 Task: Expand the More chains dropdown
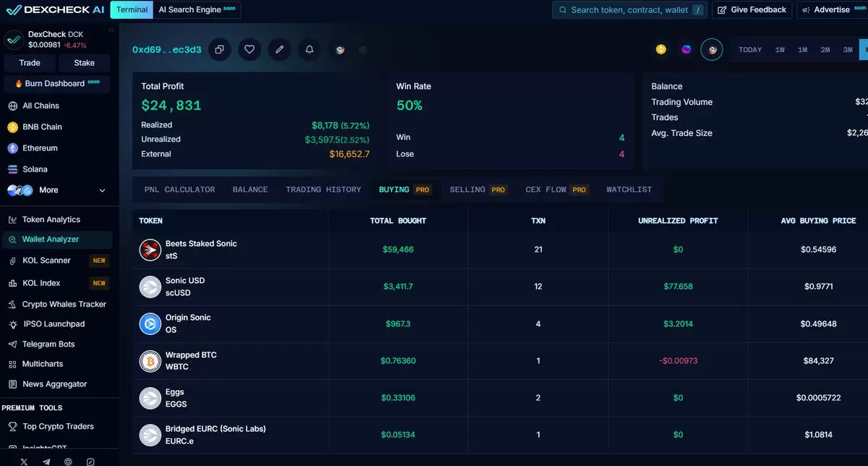[x=58, y=190]
